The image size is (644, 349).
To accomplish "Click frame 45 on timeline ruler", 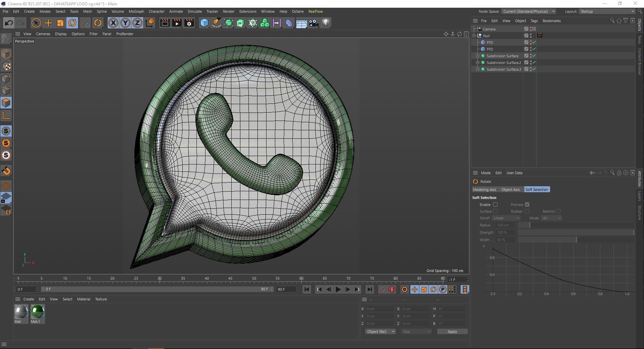I will pos(230,279).
